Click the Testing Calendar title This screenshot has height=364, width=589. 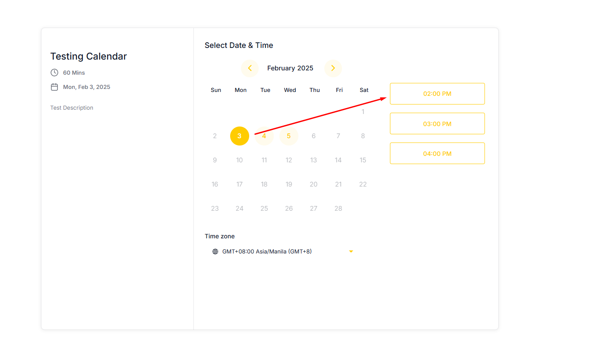(89, 56)
